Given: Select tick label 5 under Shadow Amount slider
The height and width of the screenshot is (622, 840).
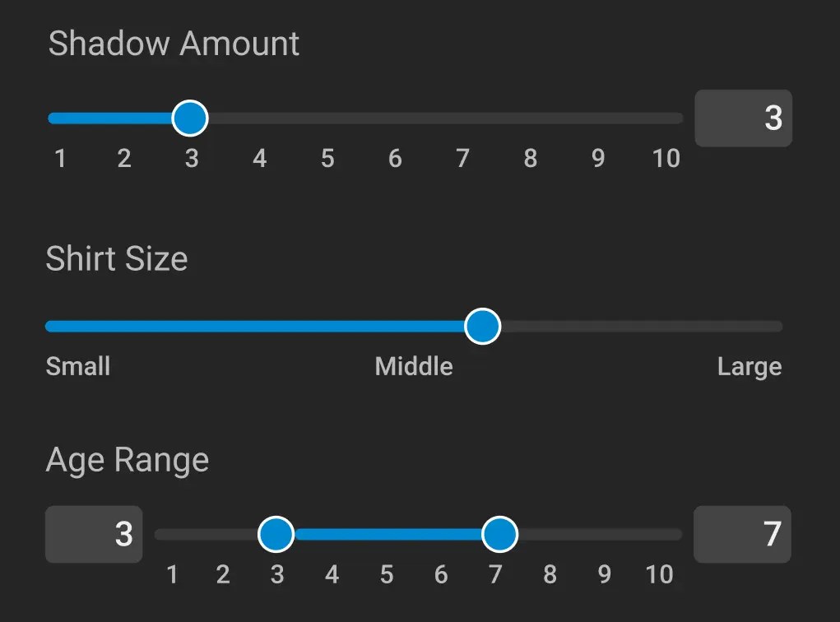Looking at the screenshot, I should (327, 159).
